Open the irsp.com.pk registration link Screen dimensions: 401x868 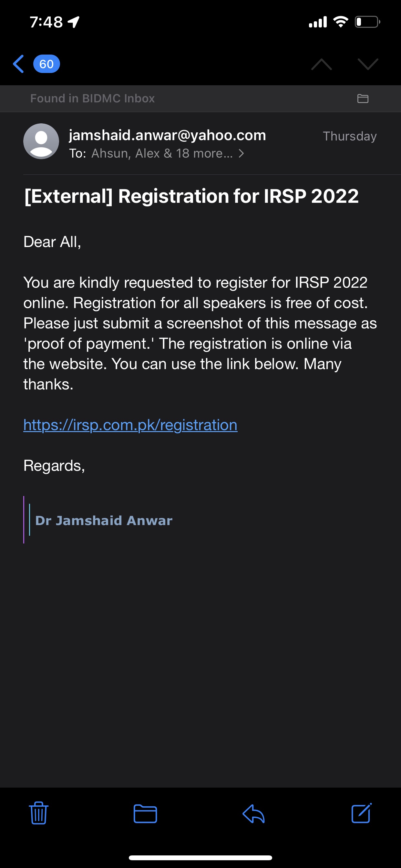pos(130,425)
